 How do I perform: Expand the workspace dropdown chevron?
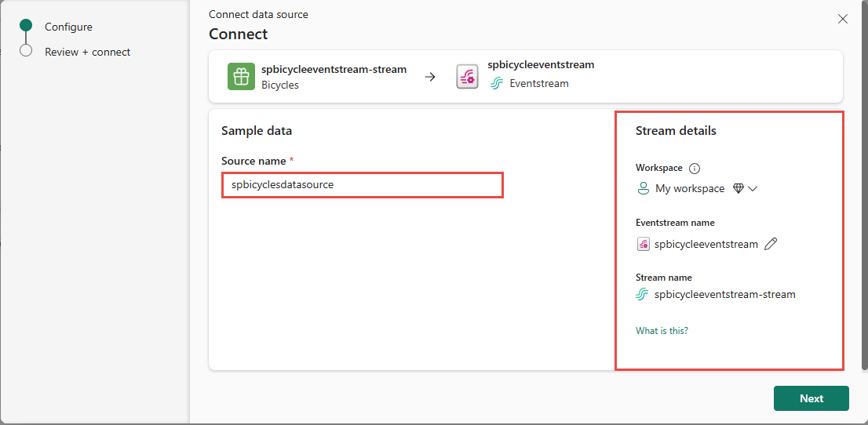pos(753,189)
